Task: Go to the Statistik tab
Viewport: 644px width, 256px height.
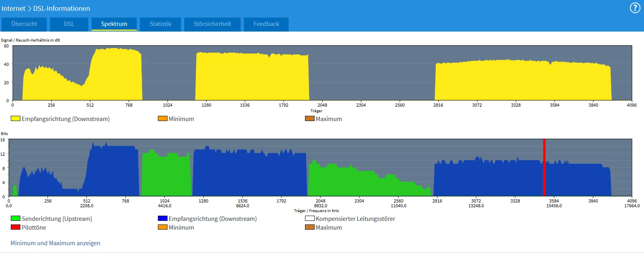Action: click(x=160, y=24)
